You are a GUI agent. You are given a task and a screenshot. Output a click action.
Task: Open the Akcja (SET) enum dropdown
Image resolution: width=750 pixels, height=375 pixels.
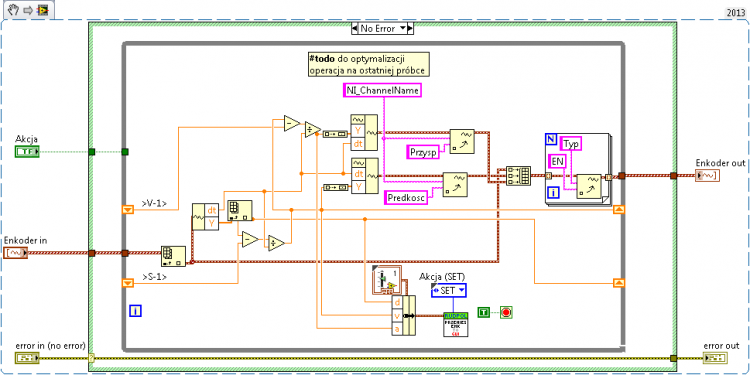448,290
